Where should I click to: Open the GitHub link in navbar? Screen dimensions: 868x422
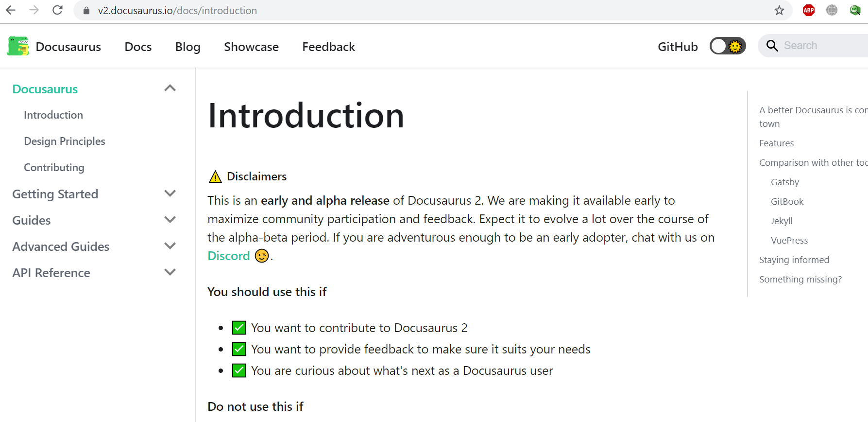678,47
